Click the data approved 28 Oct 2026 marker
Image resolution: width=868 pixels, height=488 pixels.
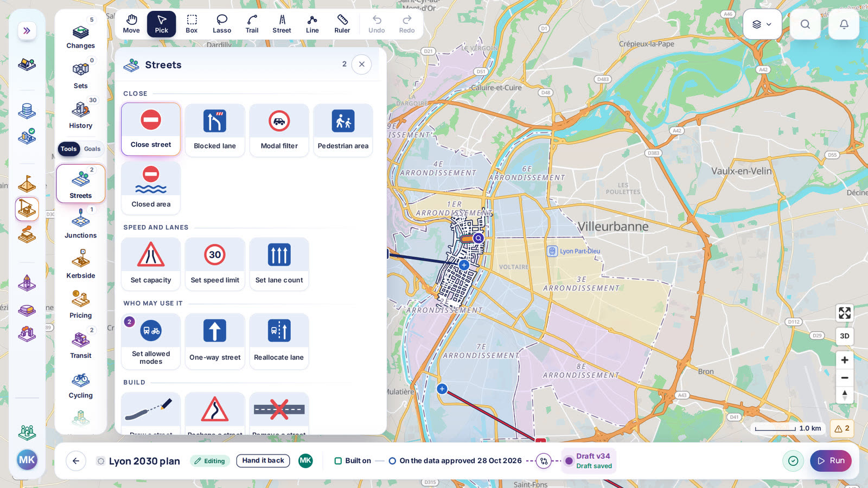(392, 461)
